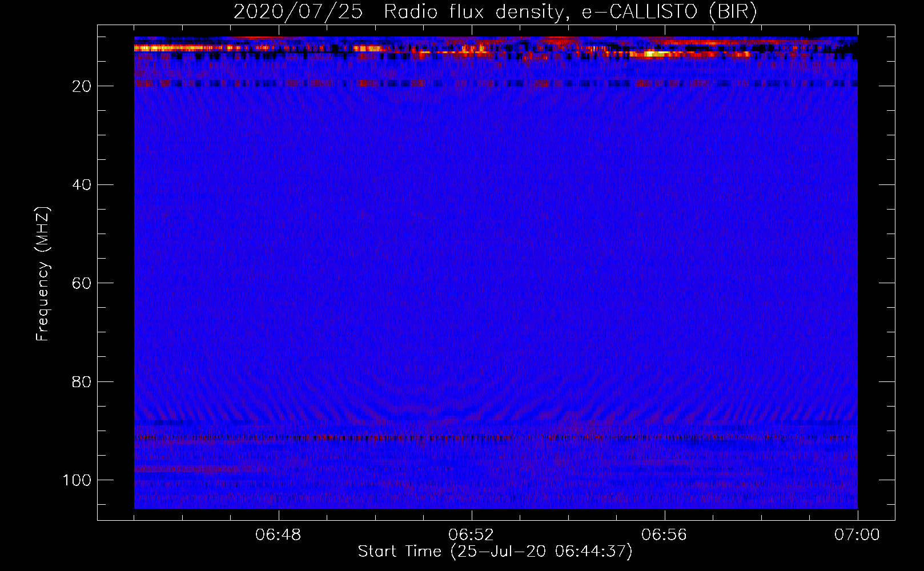
Task: Click the bright yellow burst near 06:56
Action: tap(657, 54)
